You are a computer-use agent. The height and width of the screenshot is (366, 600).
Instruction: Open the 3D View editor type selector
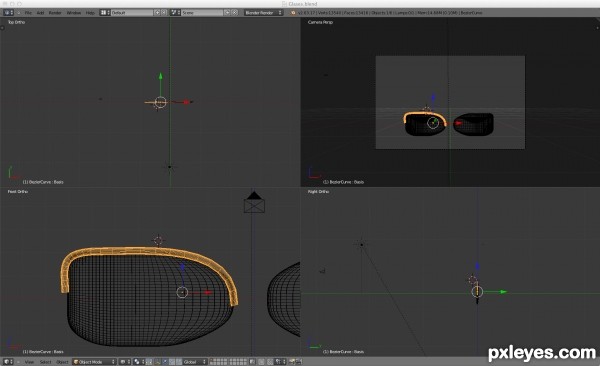(8, 362)
